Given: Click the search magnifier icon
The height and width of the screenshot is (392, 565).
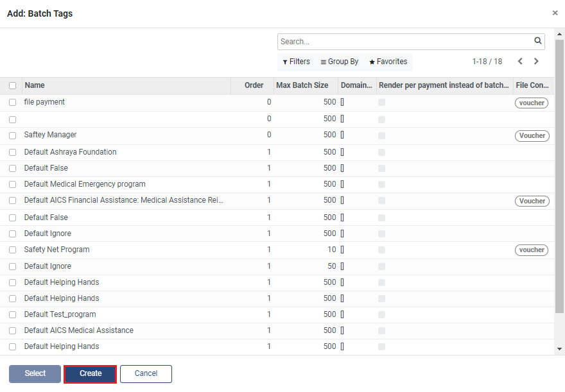Looking at the screenshot, I should (538, 41).
